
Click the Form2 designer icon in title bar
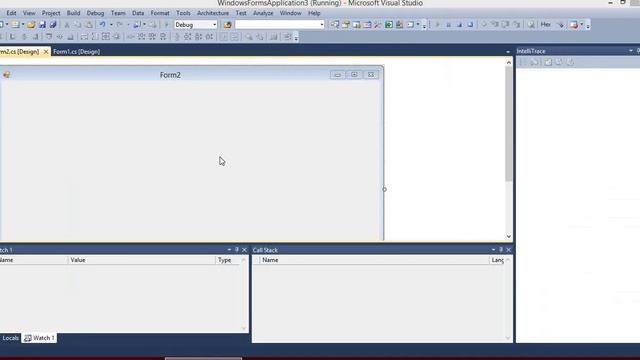point(7,74)
